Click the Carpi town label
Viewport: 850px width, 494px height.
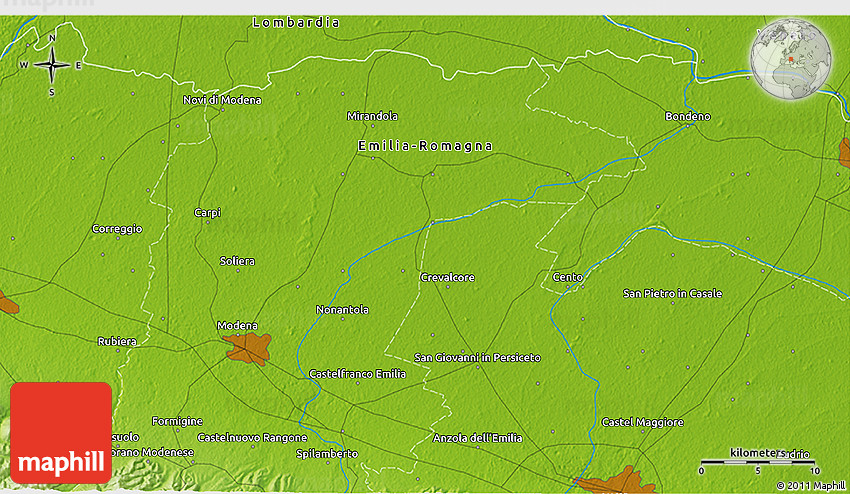click(208, 212)
